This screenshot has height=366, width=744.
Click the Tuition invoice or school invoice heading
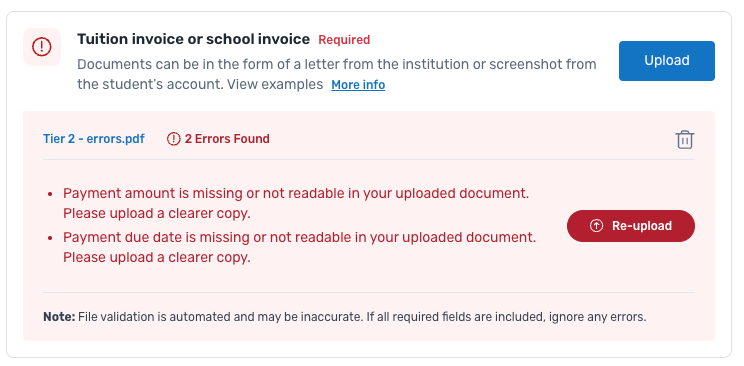[x=194, y=39]
